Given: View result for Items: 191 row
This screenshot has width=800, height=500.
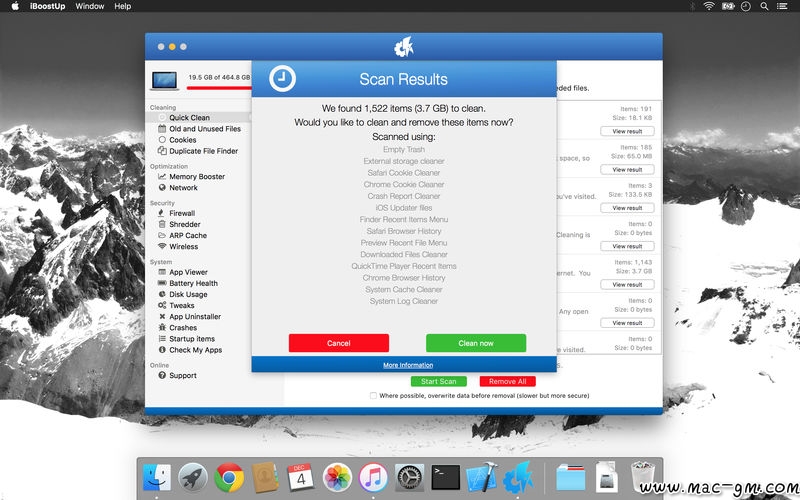Looking at the screenshot, I should (627, 131).
